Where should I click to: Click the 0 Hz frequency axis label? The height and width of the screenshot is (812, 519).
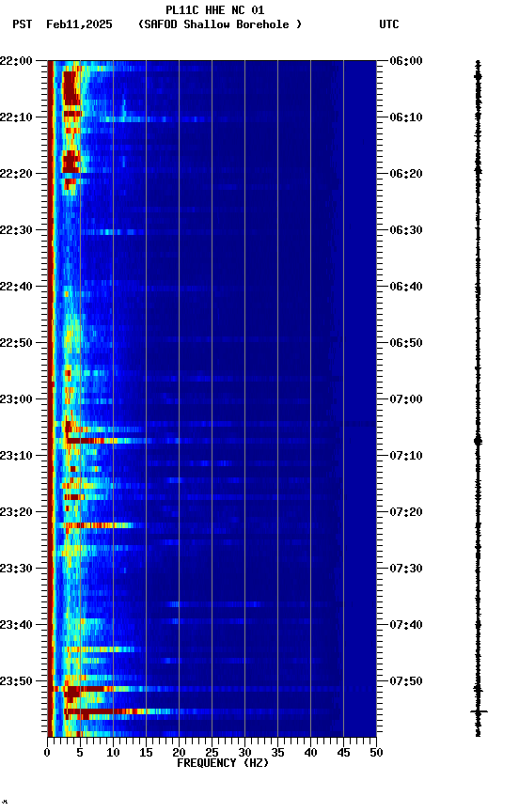[x=47, y=753]
